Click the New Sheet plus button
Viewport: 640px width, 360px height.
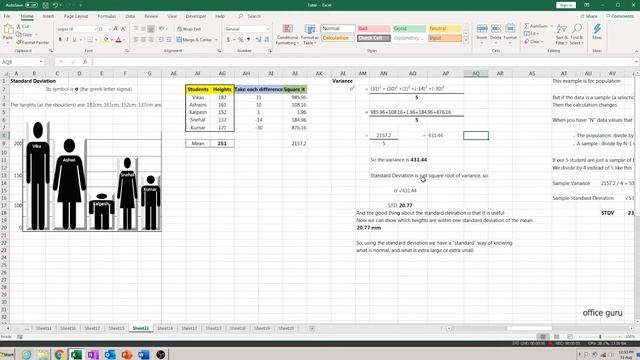[x=312, y=328]
